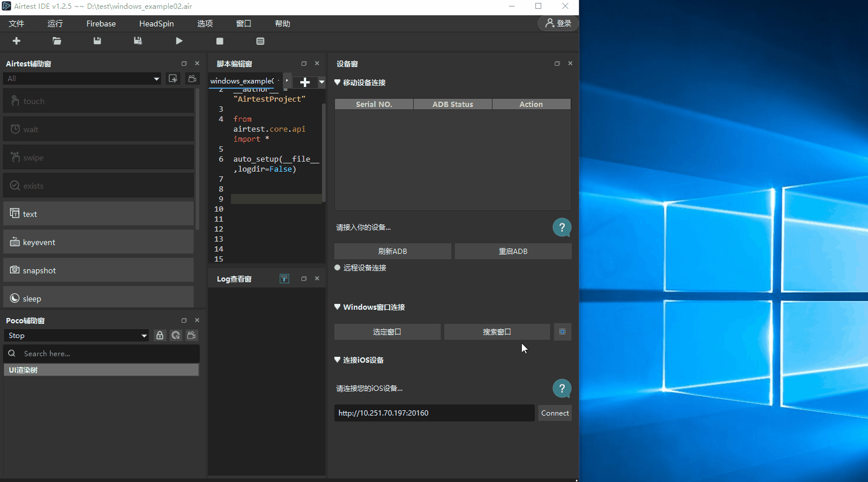The width and height of the screenshot is (868, 482).
Task: Click the Airtest auto-record camera icon
Action: 192,79
